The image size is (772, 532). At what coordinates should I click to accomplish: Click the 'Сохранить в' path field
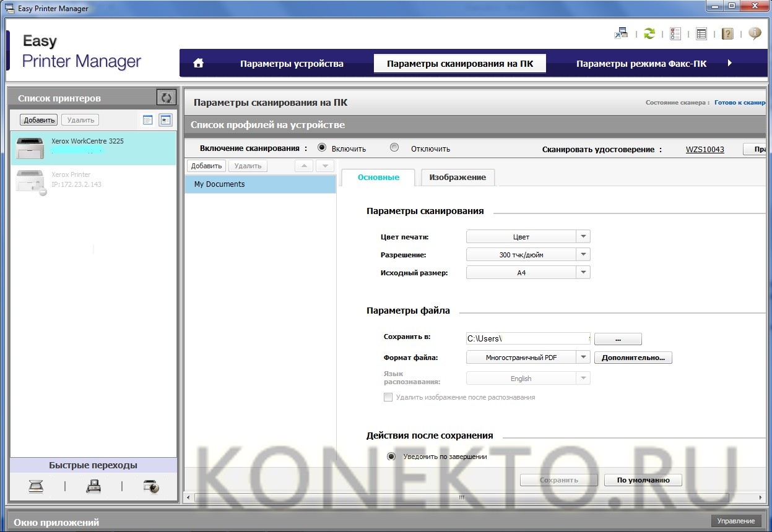(x=527, y=338)
